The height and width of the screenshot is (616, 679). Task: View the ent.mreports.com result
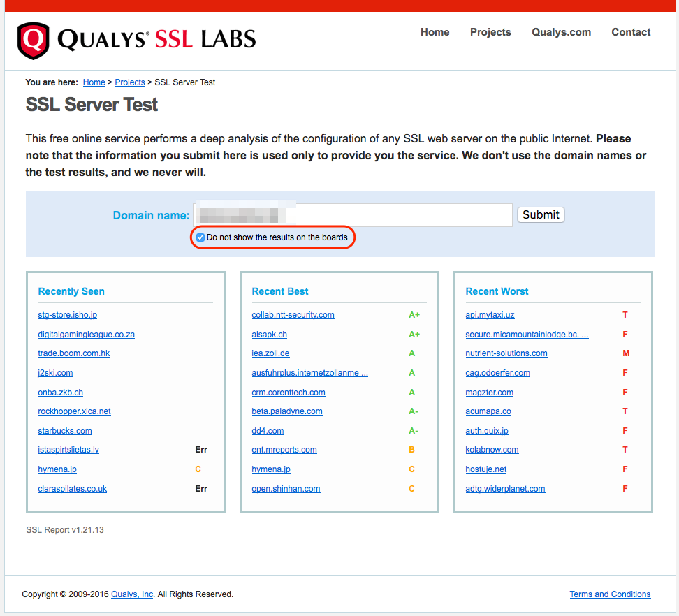(284, 450)
